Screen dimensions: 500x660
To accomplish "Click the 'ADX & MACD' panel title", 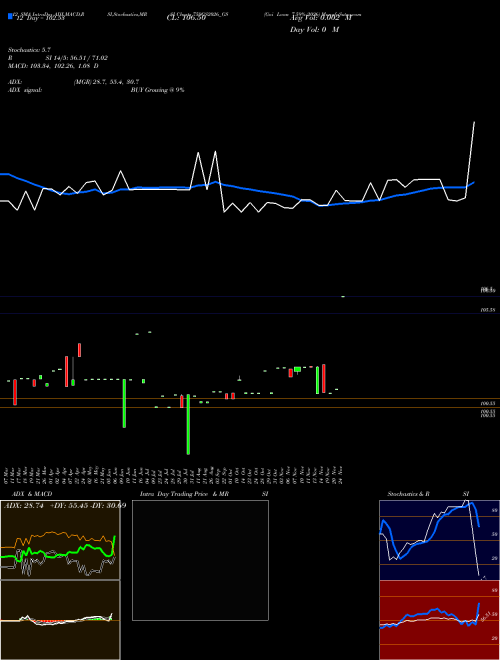I will 32,494.
